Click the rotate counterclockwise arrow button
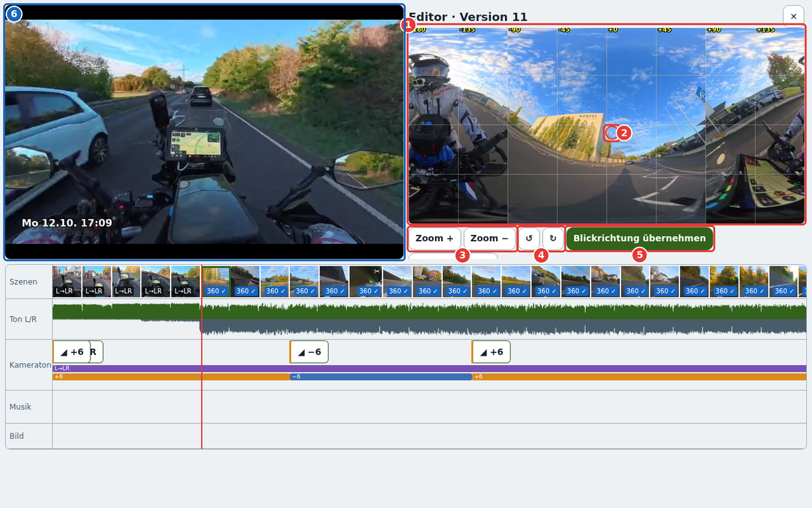This screenshot has width=812, height=508. [x=529, y=238]
